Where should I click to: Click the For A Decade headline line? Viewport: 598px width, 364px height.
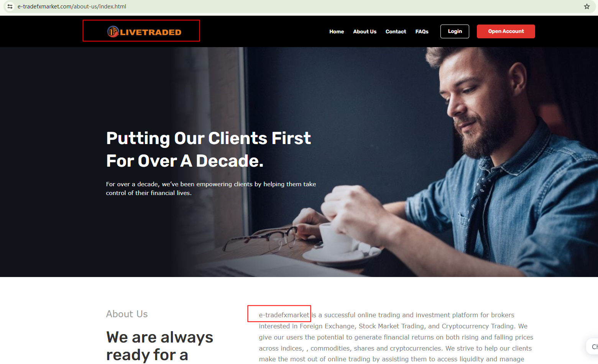[185, 161]
